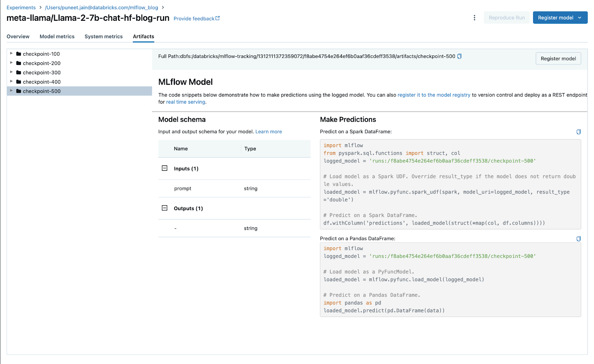Image resolution: width=594 pixels, height=364 pixels.
Task: Open the three-dot overflow menu
Action: 474,17
